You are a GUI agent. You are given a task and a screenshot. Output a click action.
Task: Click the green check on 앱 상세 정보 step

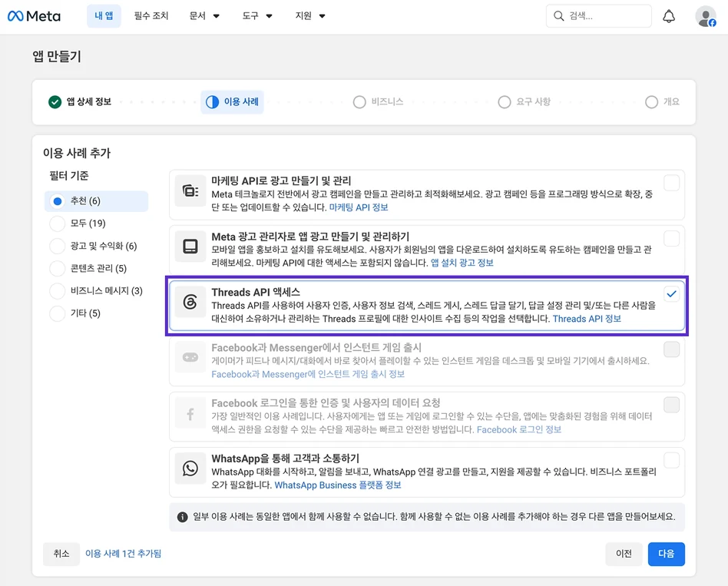pos(55,101)
